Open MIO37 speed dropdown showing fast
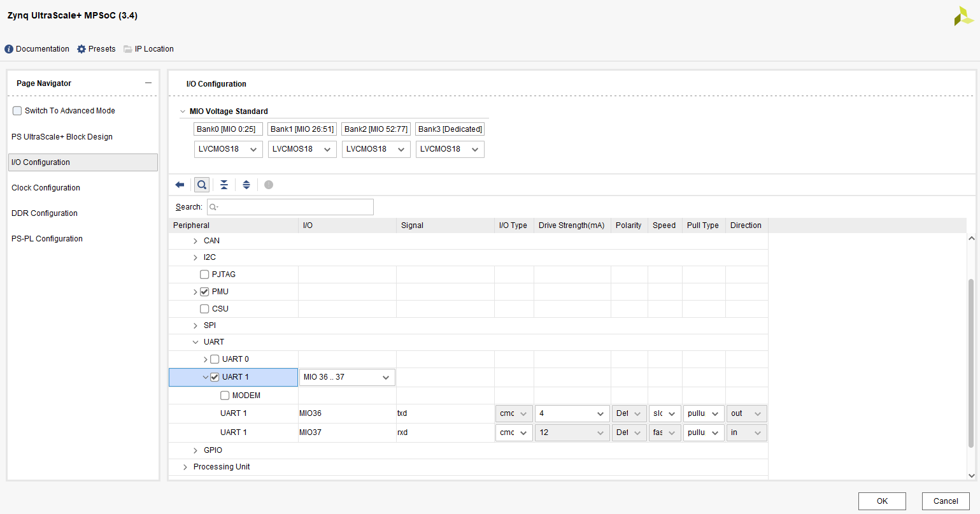This screenshot has width=980, height=514. (665, 432)
